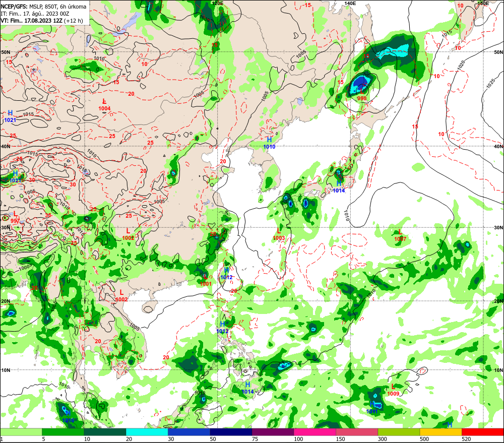The image size is (504, 443).
Task: Click the '1025' isobar label
Action: point(490,84)
